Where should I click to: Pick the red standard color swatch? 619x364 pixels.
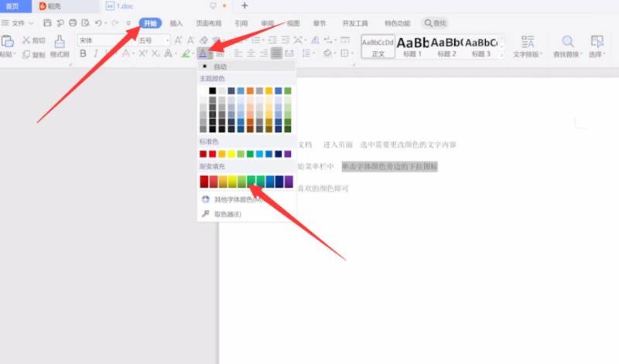(x=212, y=154)
